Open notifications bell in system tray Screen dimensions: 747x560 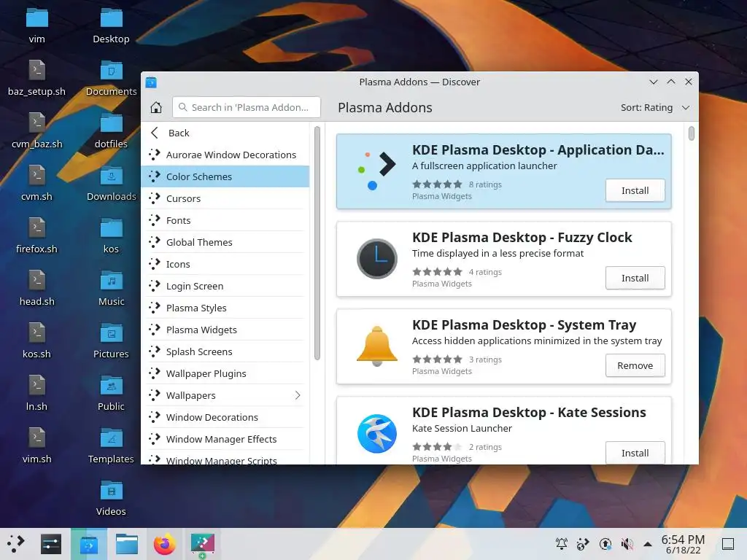click(562, 544)
